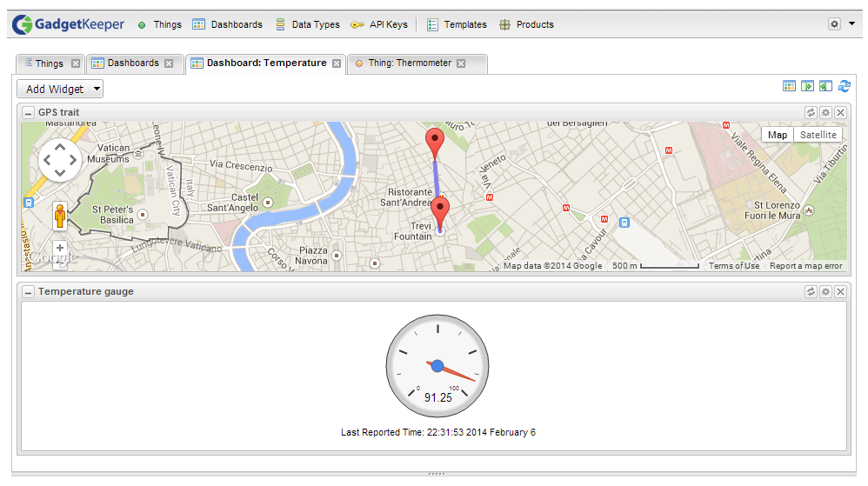868x486 pixels.
Task: Click the temperature gauge dial
Action: point(437,366)
